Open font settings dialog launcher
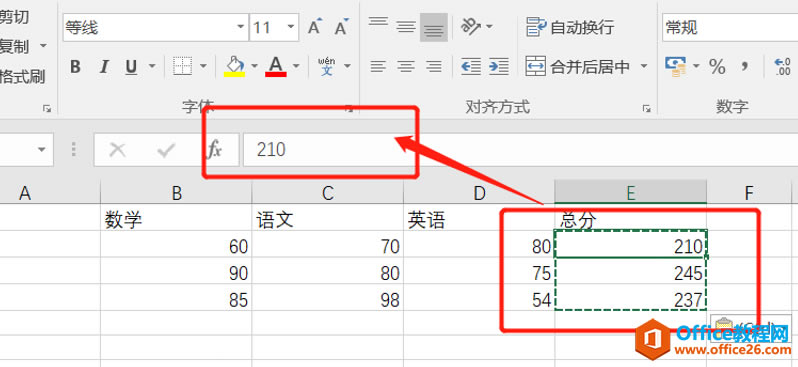 tap(349, 108)
